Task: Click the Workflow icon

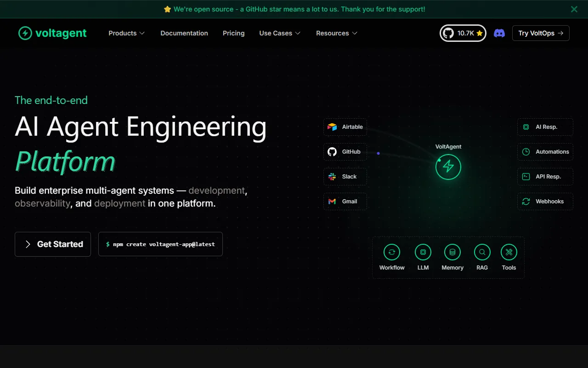Action: 392,252
